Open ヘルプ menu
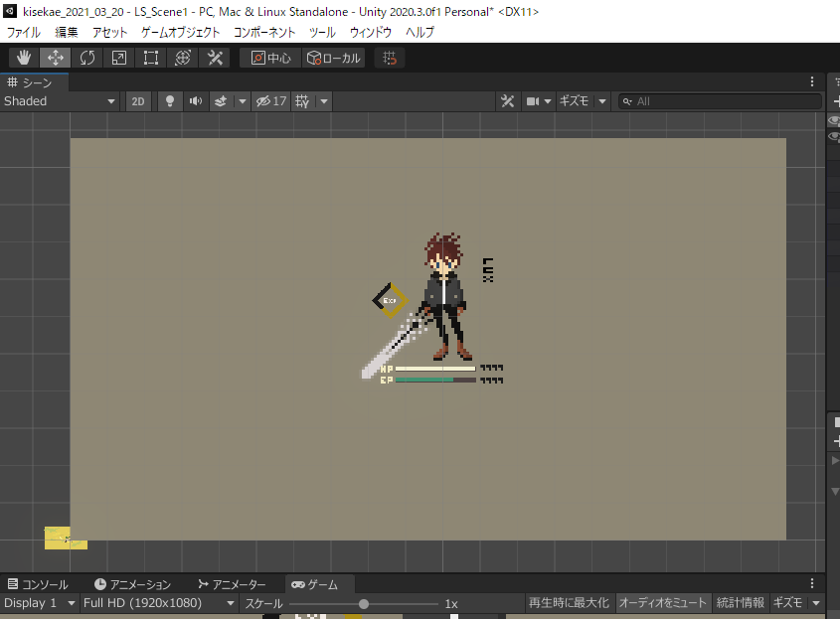The width and height of the screenshot is (840, 619). (x=420, y=32)
